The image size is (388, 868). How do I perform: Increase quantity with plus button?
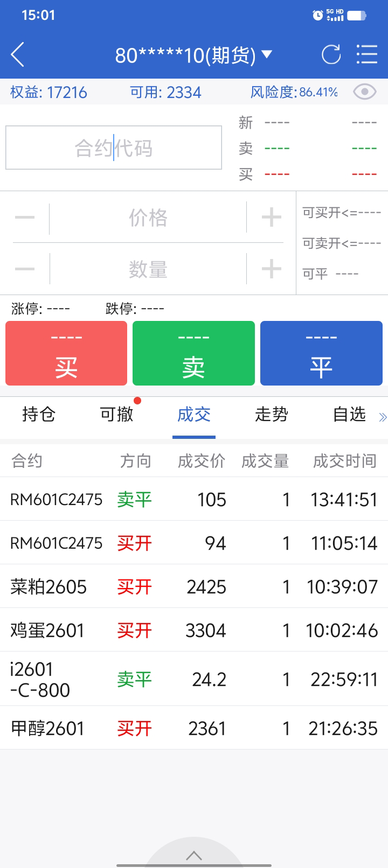[x=271, y=269]
